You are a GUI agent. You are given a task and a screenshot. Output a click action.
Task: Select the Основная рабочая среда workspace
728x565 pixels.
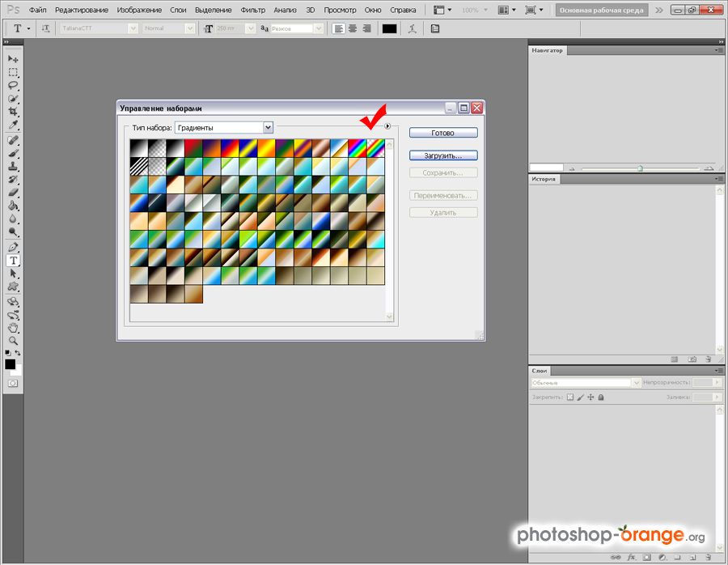(x=602, y=10)
